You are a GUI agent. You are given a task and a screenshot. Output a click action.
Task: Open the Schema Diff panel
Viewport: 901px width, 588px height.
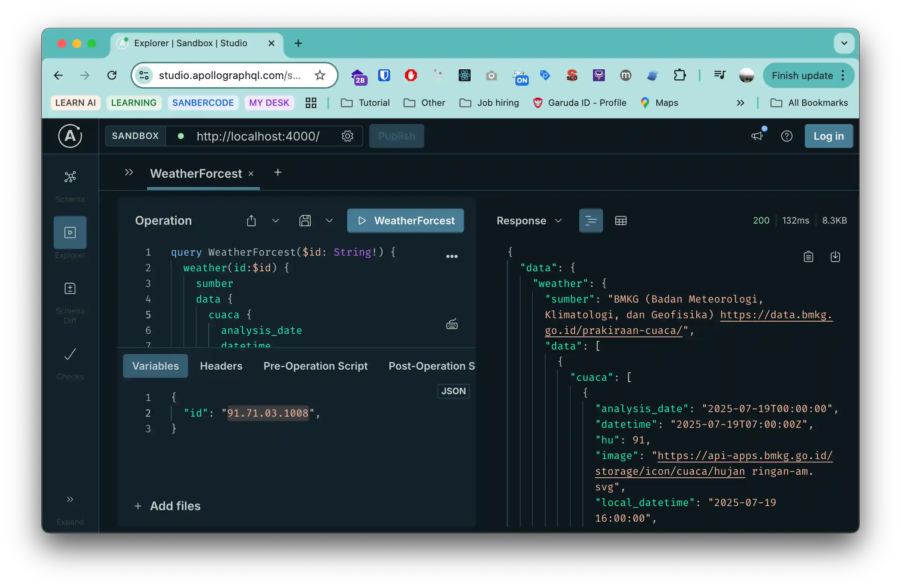click(x=70, y=288)
